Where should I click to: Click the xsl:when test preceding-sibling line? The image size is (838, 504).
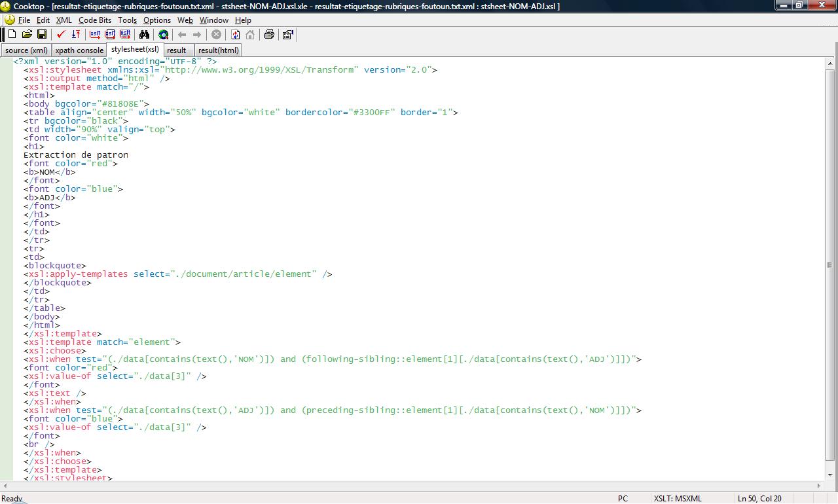(333, 410)
